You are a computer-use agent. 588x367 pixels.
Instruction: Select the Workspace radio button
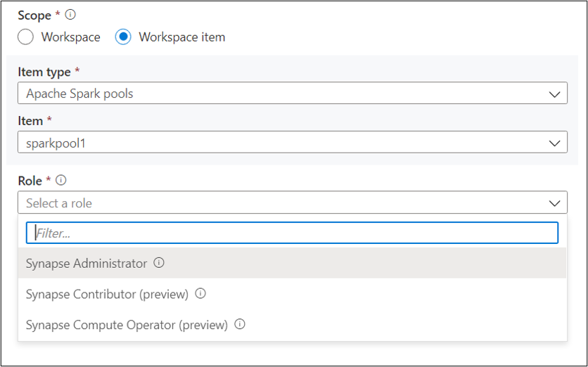(x=26, y=37)
